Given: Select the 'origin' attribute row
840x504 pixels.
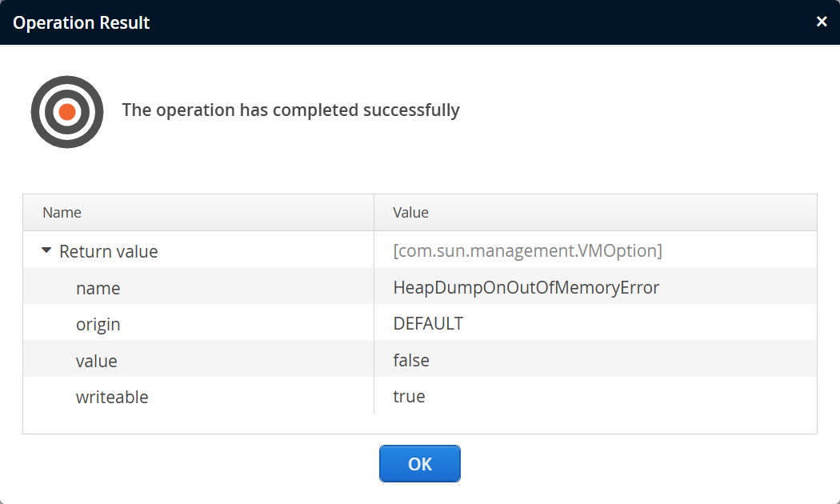Looking at the screenshot, I should [98, 324].
